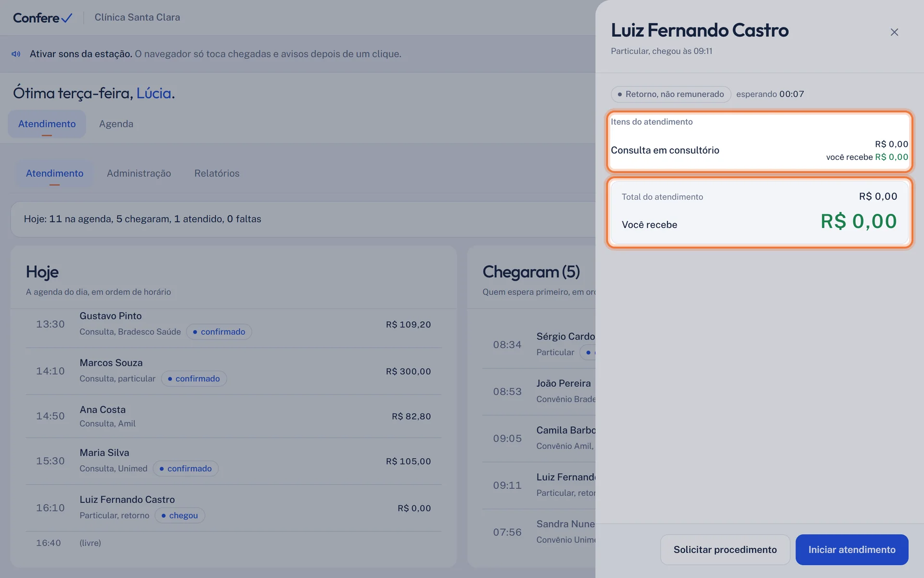The width and height of the screenshot is (924, 578).
Task: Click R$ 105,00 value for Maria Silva
Action: [x=408, y=461]
